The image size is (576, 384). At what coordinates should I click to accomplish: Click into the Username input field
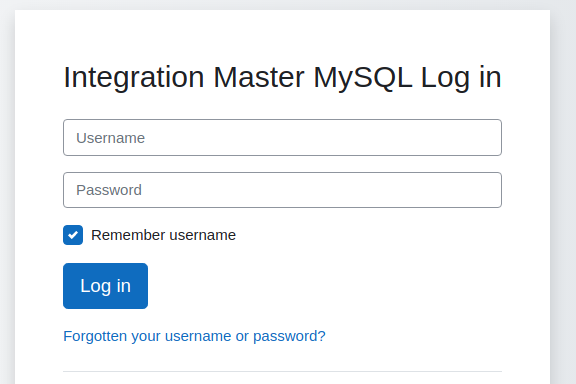pos(282,137)
